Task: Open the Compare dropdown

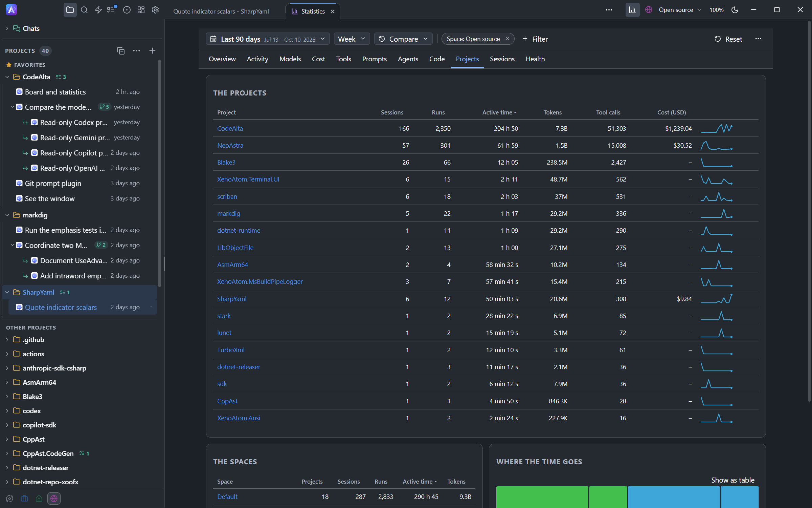Action: (x=403, y=39)
